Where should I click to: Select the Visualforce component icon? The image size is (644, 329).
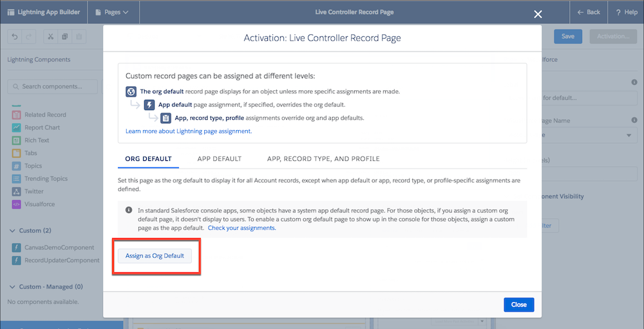(17, 204)
